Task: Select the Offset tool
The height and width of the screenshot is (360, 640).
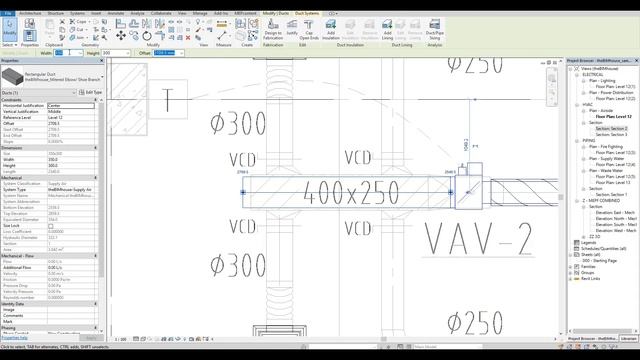Action: [x=134, y=23]
